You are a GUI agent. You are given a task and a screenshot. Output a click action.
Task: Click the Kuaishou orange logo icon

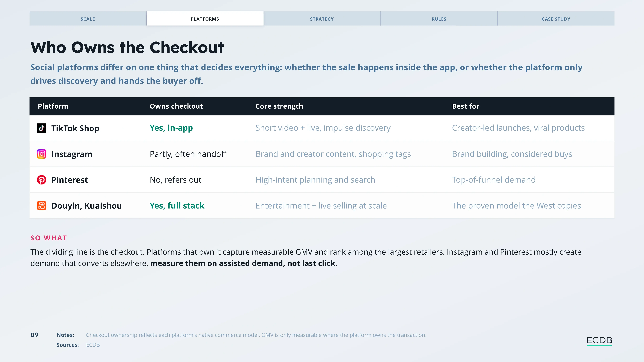[x=42, y=206]
